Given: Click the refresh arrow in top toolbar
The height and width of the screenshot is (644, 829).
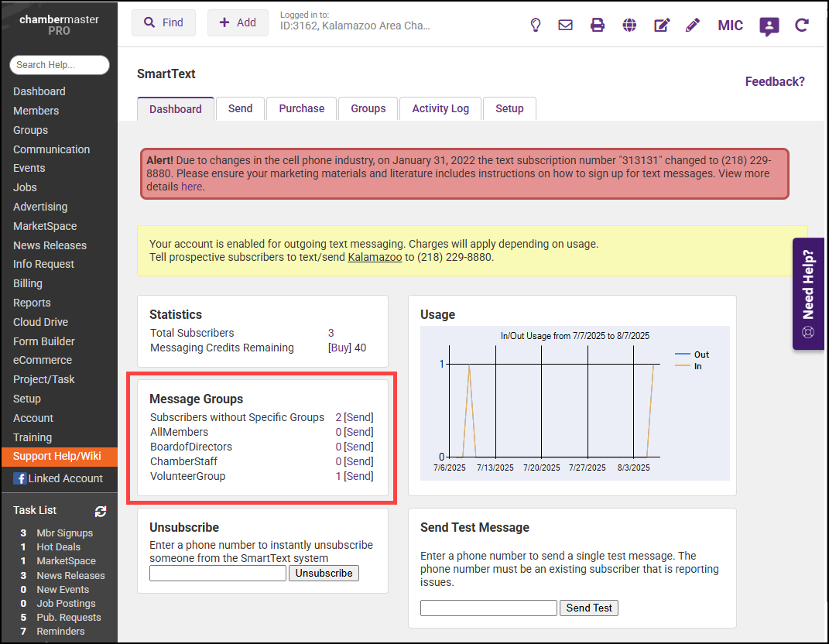Looking at the screenshot, I should point(802,26).
